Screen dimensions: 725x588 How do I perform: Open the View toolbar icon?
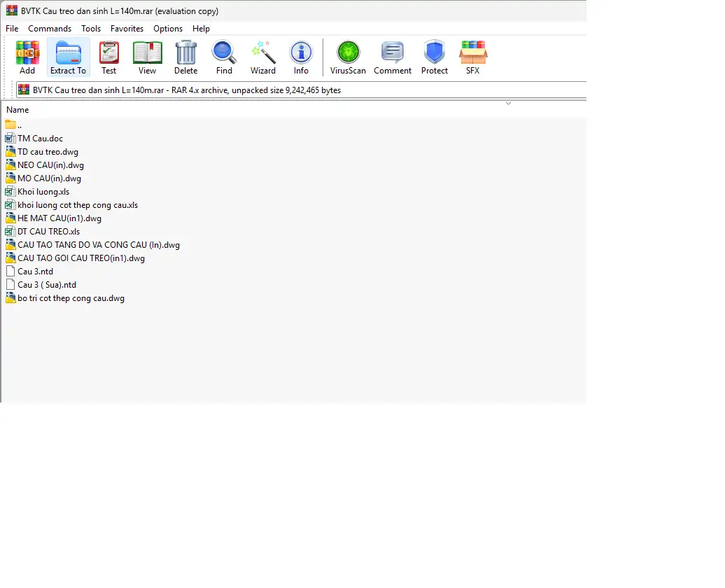point(147,57)
